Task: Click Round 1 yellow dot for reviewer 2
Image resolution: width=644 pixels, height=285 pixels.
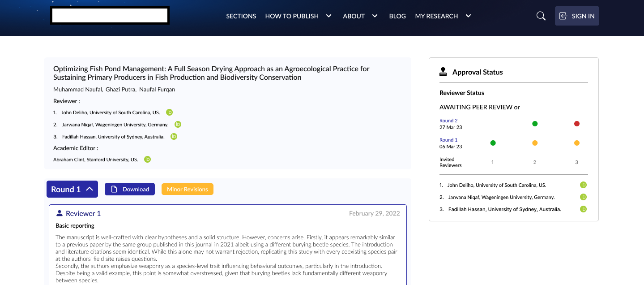Action: pyautogui.click(x=535, y=143)
